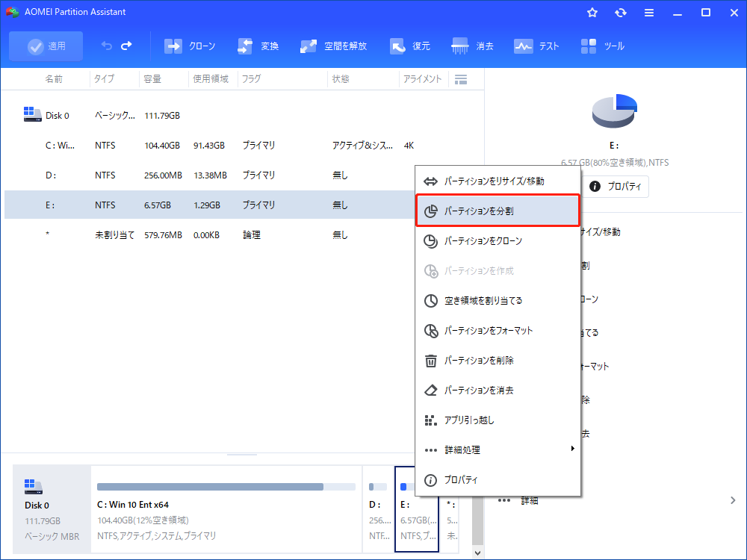Choose パーティションをクローン from context menu
The width and height of the screenshot is (747, 560).
(498, 241)
